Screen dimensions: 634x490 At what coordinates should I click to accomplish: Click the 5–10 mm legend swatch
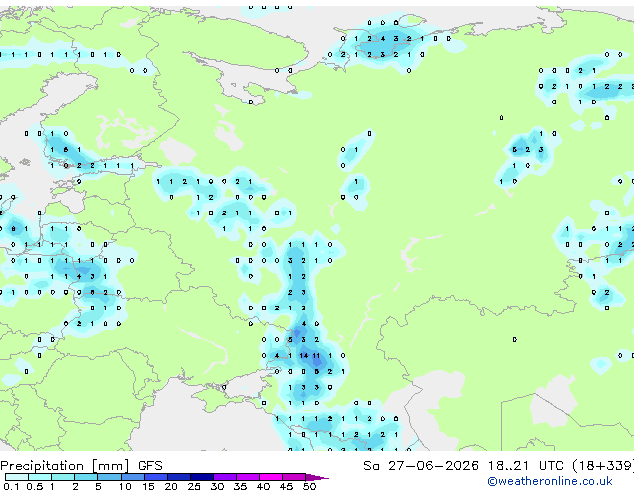click(109, 477)
